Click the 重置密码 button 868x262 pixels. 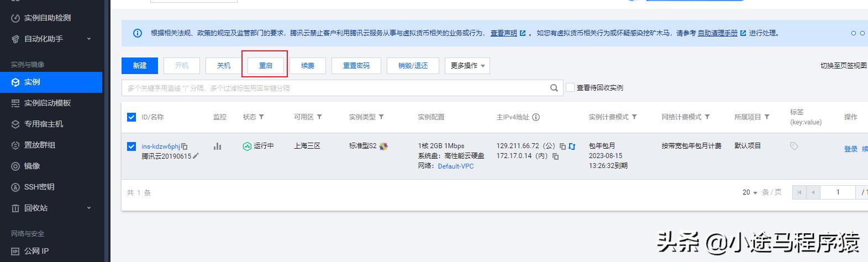356,66
